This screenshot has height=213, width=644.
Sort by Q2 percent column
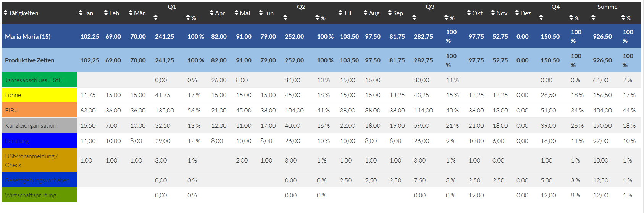pyautogui.click(x=320, y=18)
